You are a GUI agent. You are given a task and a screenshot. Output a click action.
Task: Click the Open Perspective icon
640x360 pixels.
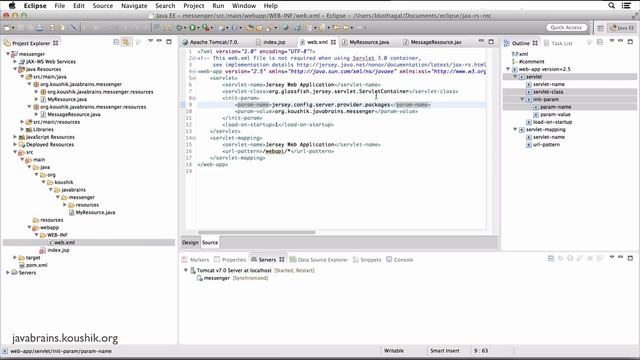[600, 28]
